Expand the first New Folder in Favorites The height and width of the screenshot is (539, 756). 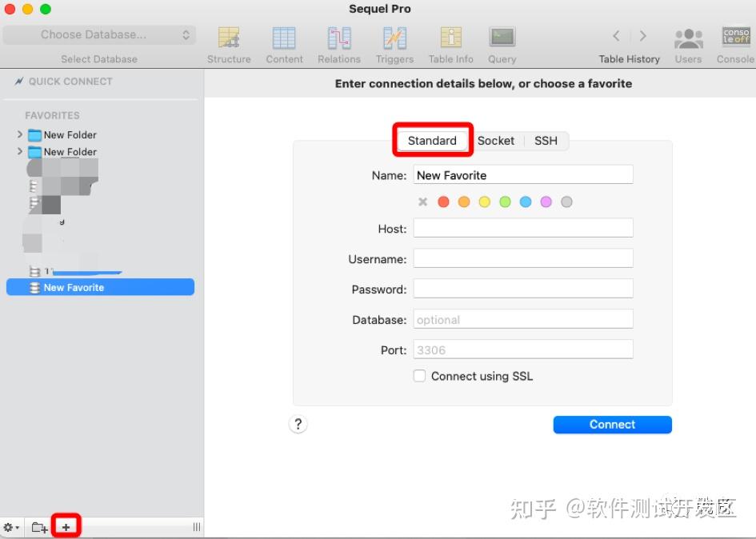(x=19, y=134)
